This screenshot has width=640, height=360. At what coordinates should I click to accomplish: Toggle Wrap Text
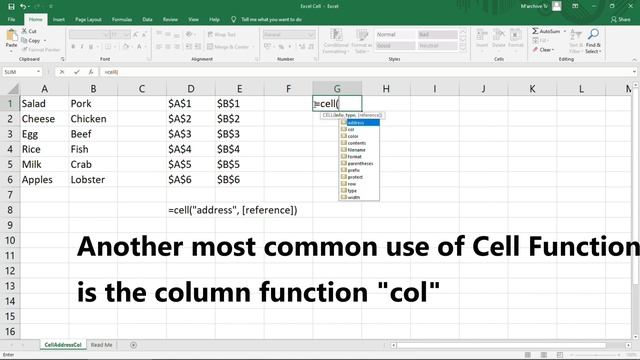[x=222, y=35]
